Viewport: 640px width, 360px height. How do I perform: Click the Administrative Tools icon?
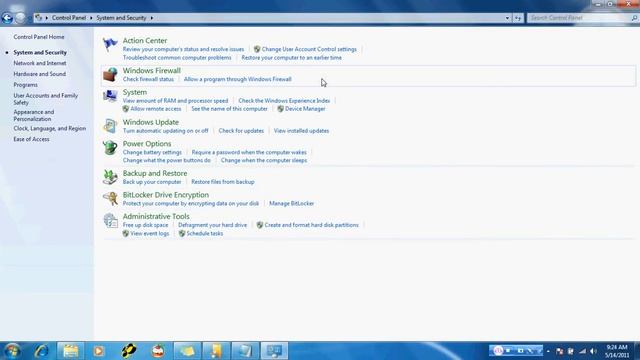click(x=110, y=220)
